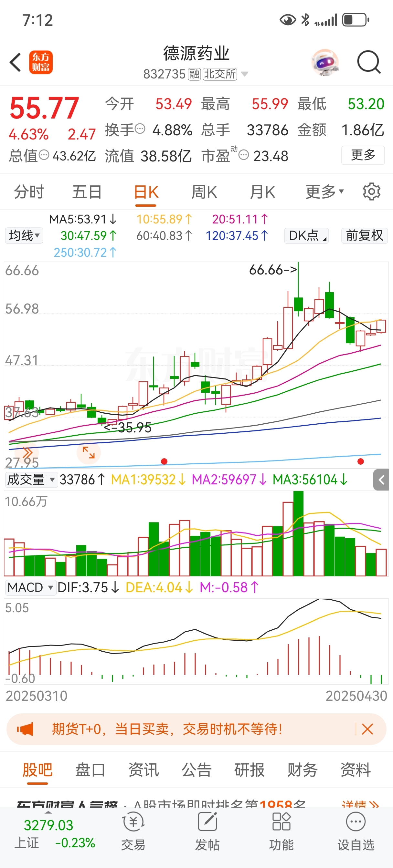Expand the stock code dropdown triangle
Screen dimensions: 393x868
point(245,74)
